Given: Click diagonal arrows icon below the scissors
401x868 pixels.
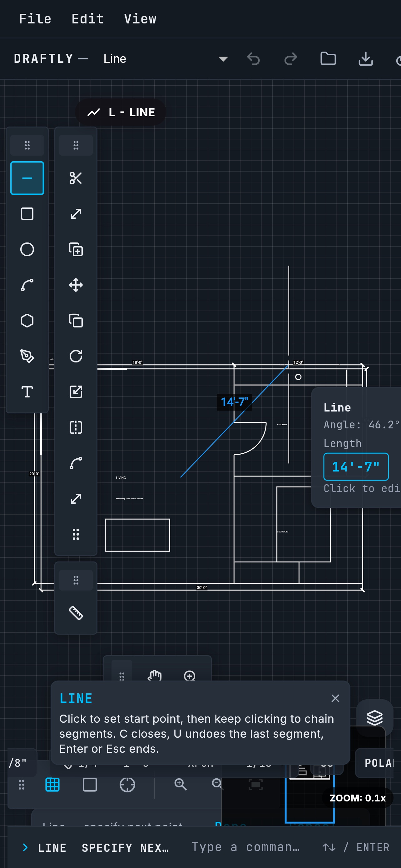Looking at the screenshot, I should coord(76,214).
